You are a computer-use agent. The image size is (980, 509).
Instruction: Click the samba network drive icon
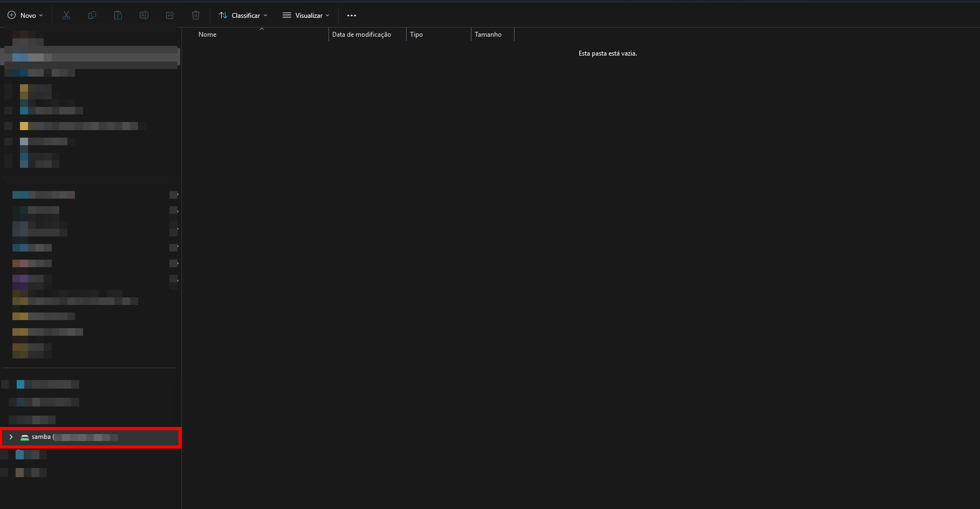point(25,437)
